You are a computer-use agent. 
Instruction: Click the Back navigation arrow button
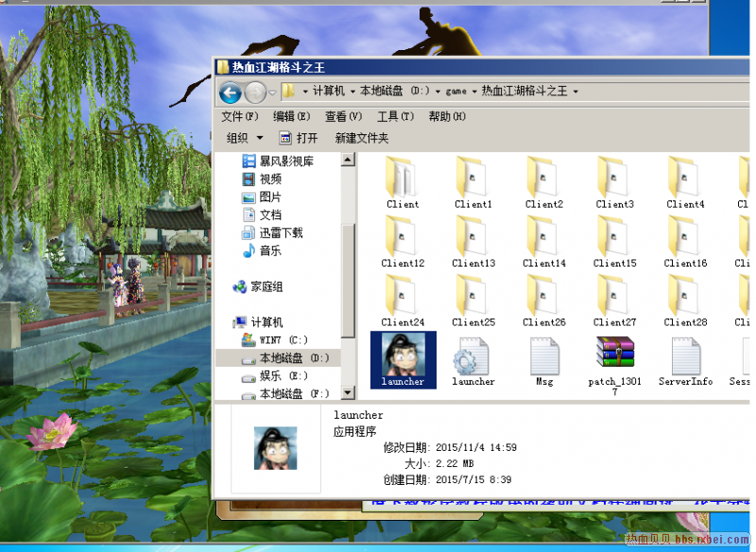tap(230, 92)
